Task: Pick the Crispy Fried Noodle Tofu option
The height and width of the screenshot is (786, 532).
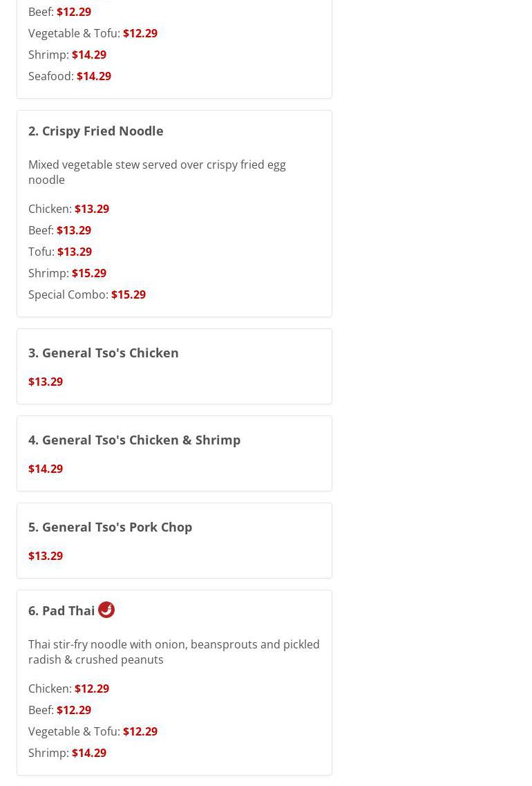Action: [60, 252]
